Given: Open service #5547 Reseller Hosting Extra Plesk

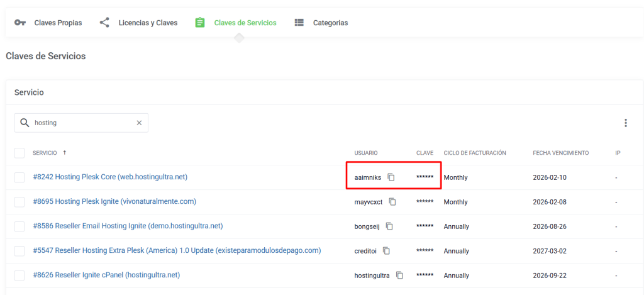Looking at the screenshot, I should click(177, 251).
